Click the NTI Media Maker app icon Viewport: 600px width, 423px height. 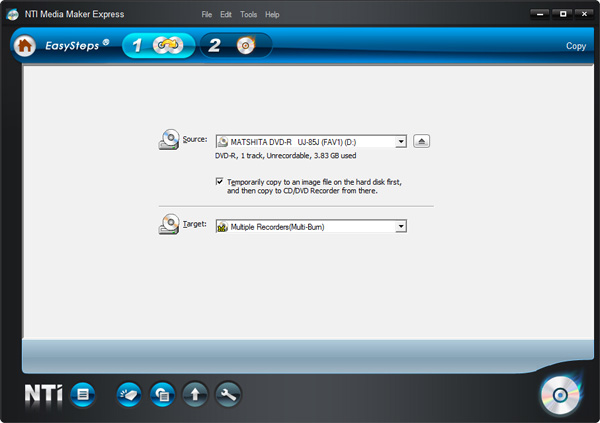click(x=12, y=15)
